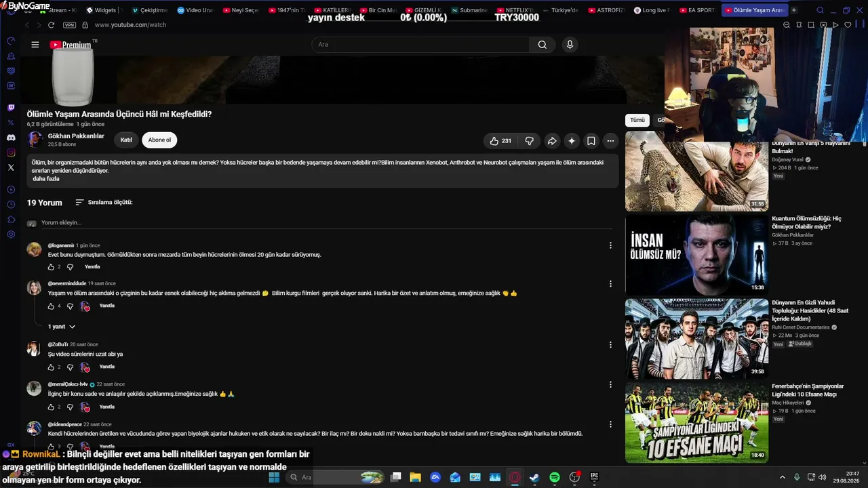This screenshot has height=488, width=868.
Task: Switch to the 'Video Una' browser tab
Action: click(195, 10)
